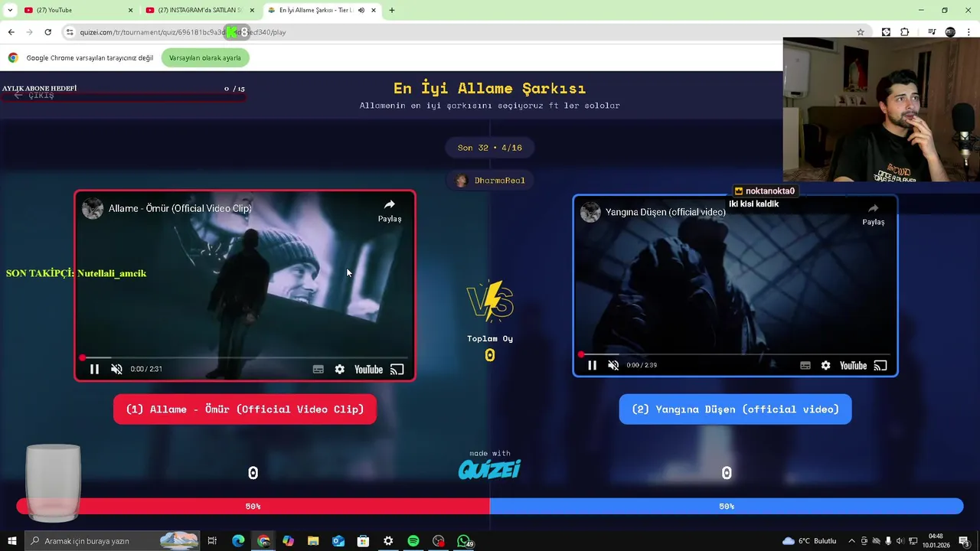Close the En İyi Allame Şarkısı tab
Image resolution: width=980 pixels, height=551 pixels.
coord(374,10)
